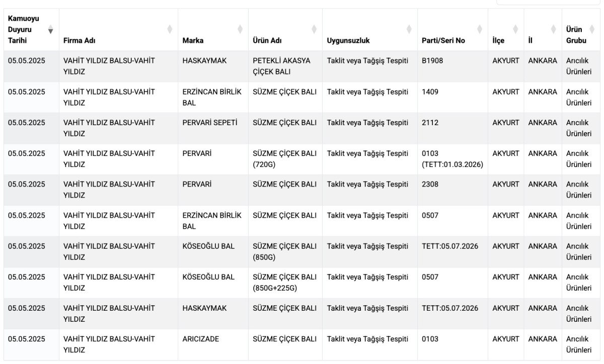Click sort icon in İlçe column
This screenshot has width=604, height=364.
tap(515, 29)
